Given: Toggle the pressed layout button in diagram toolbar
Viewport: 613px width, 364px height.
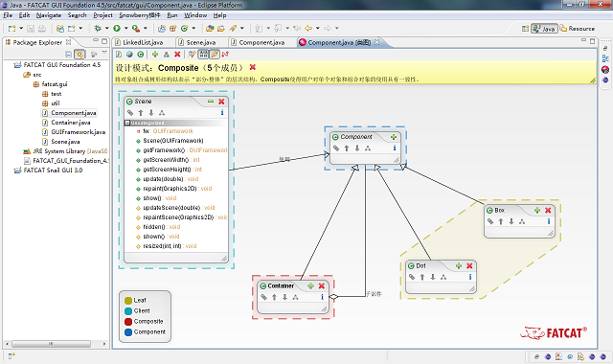Looking at the screenshot, I should tap(203, 55).
